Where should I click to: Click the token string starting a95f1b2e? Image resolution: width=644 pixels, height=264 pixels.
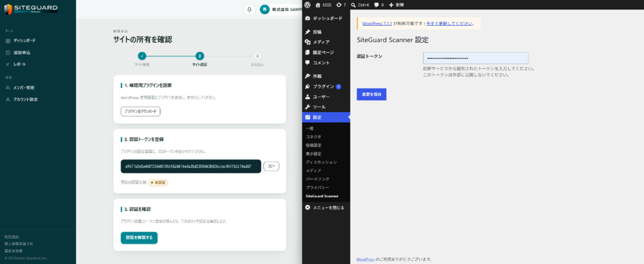(188, 166)
